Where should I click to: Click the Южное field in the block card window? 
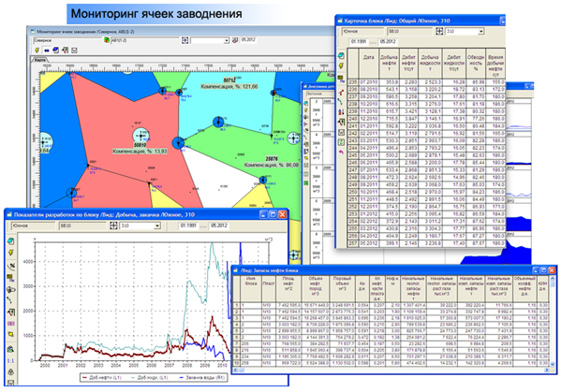(362, 32)
